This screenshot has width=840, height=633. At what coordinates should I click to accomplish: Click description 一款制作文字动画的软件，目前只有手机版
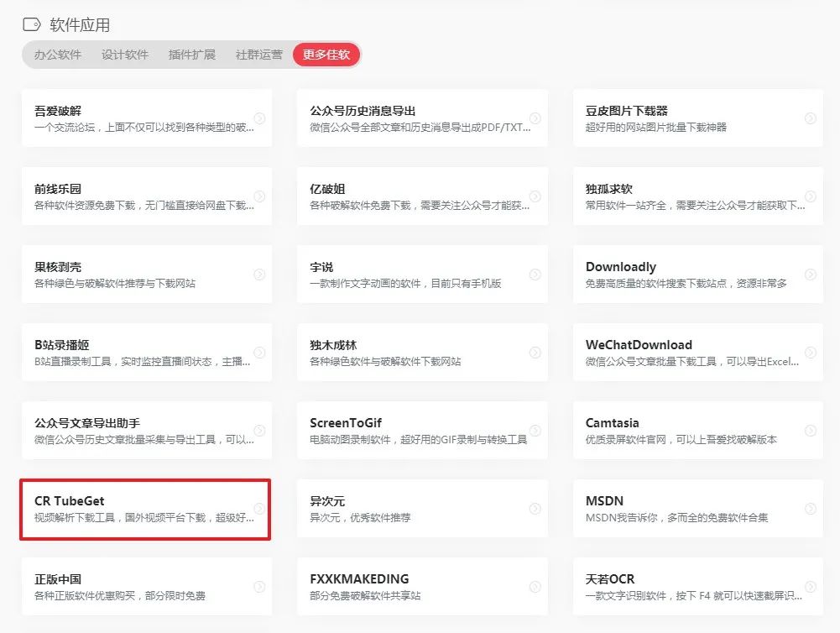click(x=405, y=284)
